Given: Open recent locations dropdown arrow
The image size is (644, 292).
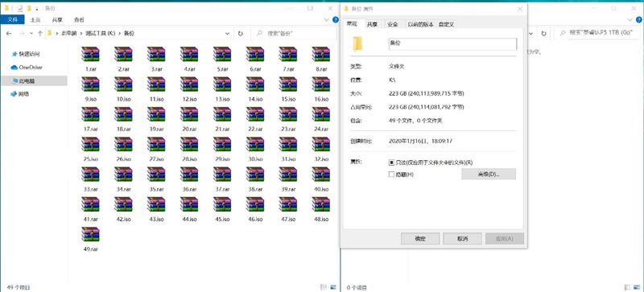Looking at the screenshot, I should (x=31, y=33).
